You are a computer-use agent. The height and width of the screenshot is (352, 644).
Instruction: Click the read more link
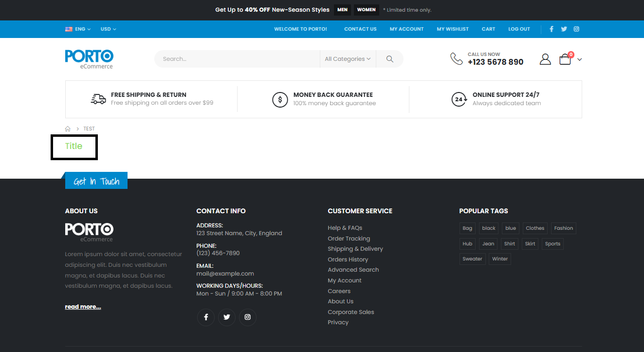pos(83,307)
